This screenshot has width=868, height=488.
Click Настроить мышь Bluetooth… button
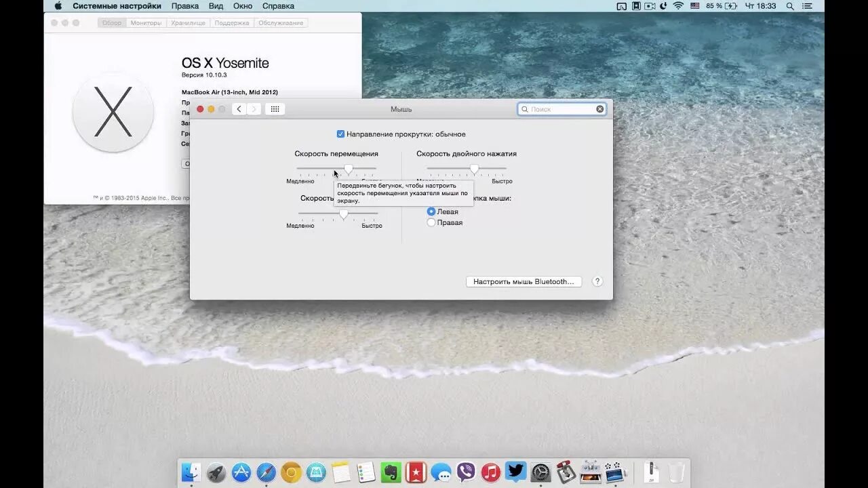tap(524, 281)
